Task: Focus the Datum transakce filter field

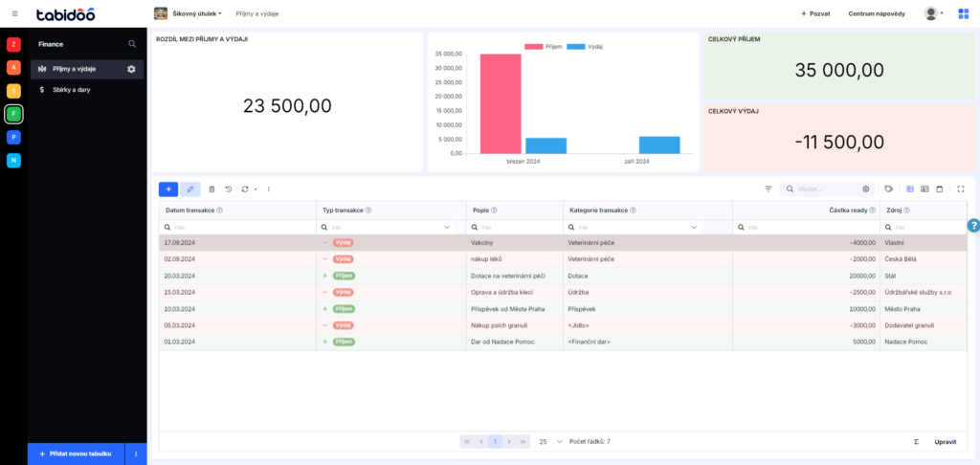Action: click(x=237, y=228)
